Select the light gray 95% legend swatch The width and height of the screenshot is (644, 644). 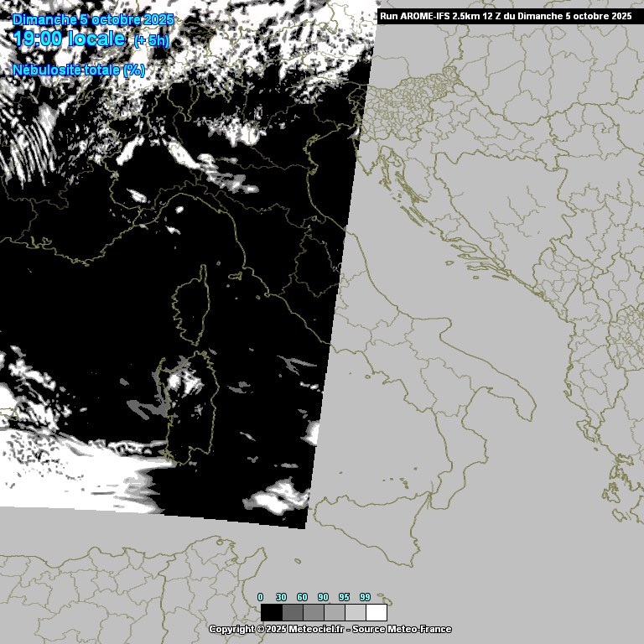click(x=356, y=612)
